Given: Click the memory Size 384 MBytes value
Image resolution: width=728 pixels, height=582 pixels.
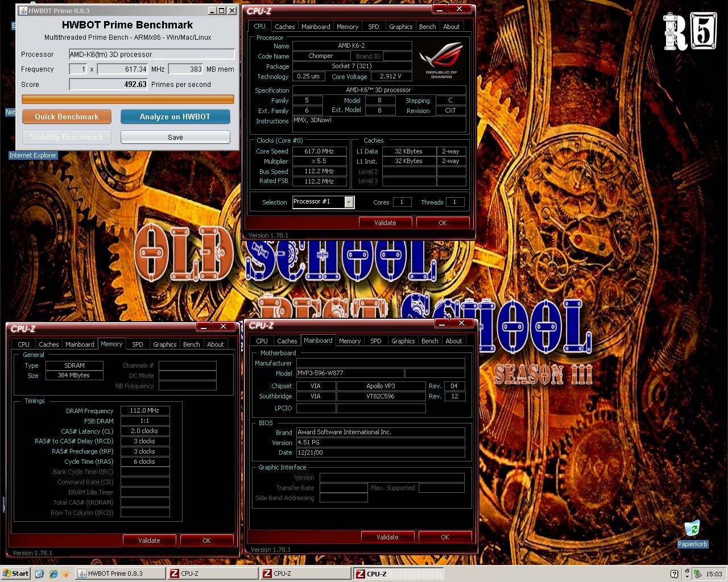Looking at the screenshot, I should point(75,375).
